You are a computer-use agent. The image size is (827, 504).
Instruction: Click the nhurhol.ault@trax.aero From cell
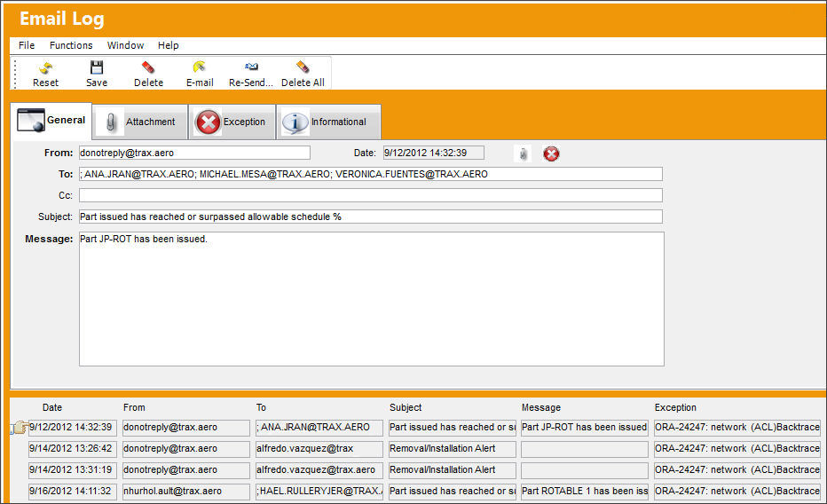(x=186, y=492)
